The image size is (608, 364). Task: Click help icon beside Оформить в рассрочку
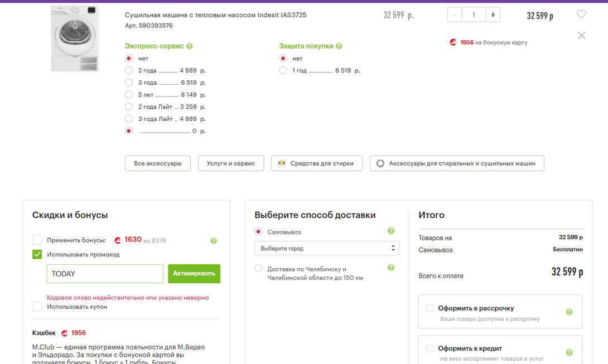click(569, 312)
